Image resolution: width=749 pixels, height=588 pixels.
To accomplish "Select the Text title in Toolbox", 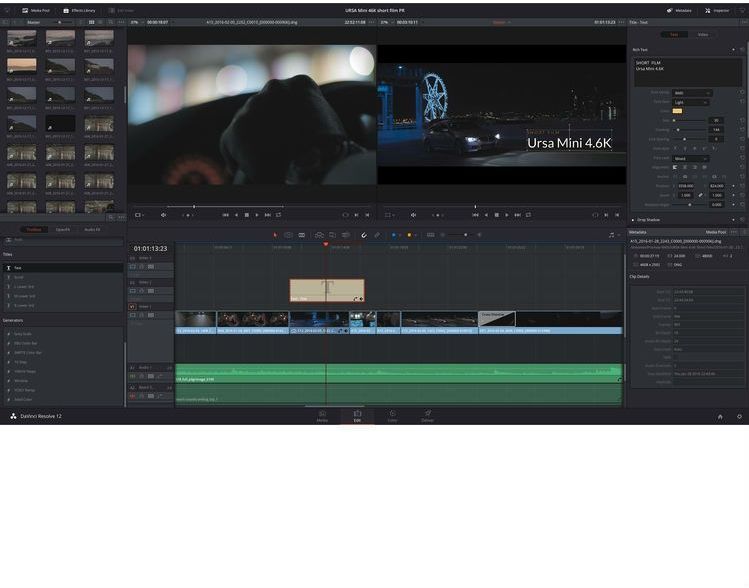I will coord(62,268).
